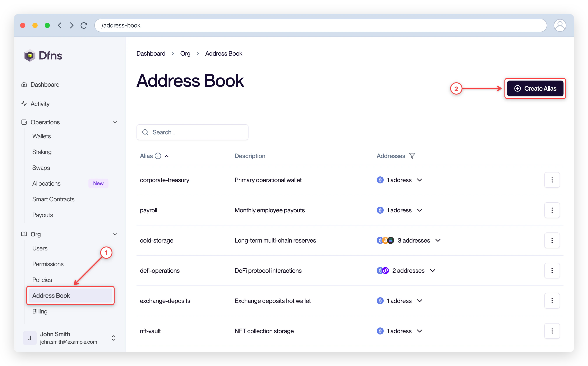588x366 pixels.
Task: Click the Address Book breadcrumb
Action: (x=224, y=53)
